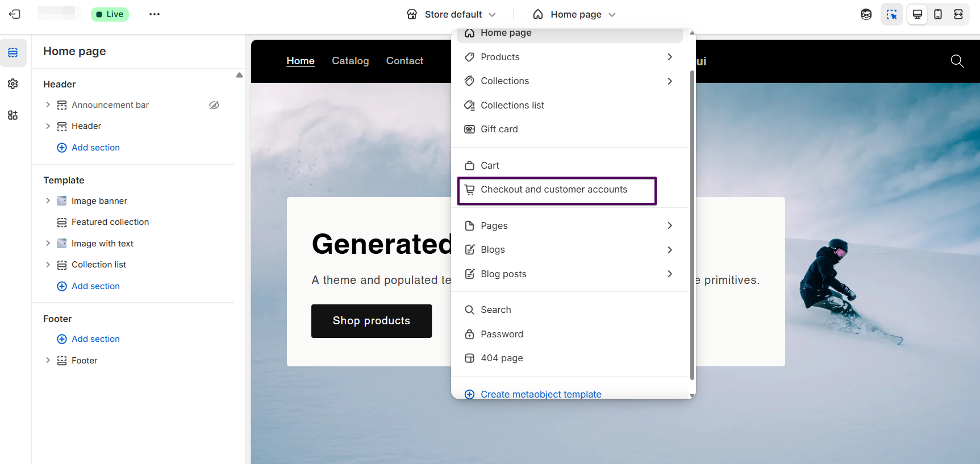The height and width of the screenshot is (464, 980).
Task: Switch to fullscreen width preview
Action: point(958,14)
